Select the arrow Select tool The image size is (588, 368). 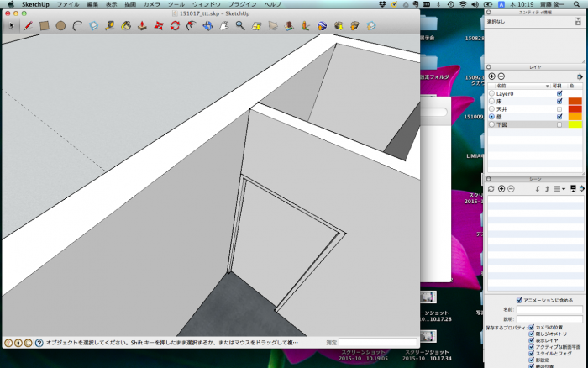click(x=11, y=26)
